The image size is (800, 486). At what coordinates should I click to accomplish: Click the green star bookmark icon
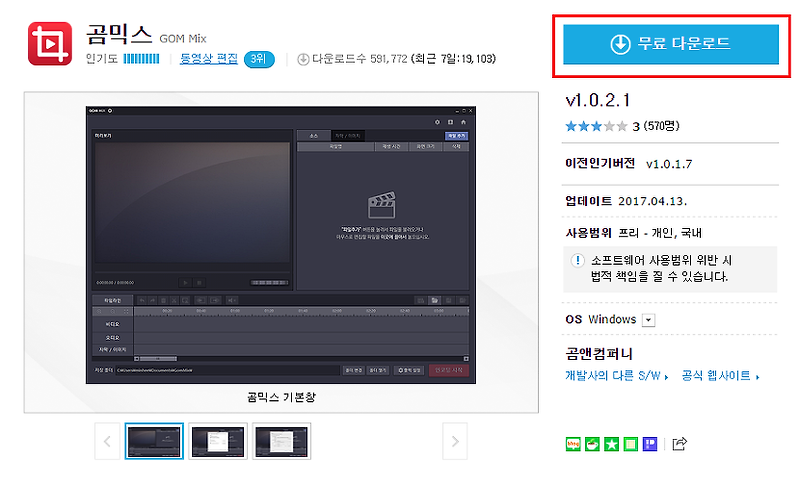611,444
